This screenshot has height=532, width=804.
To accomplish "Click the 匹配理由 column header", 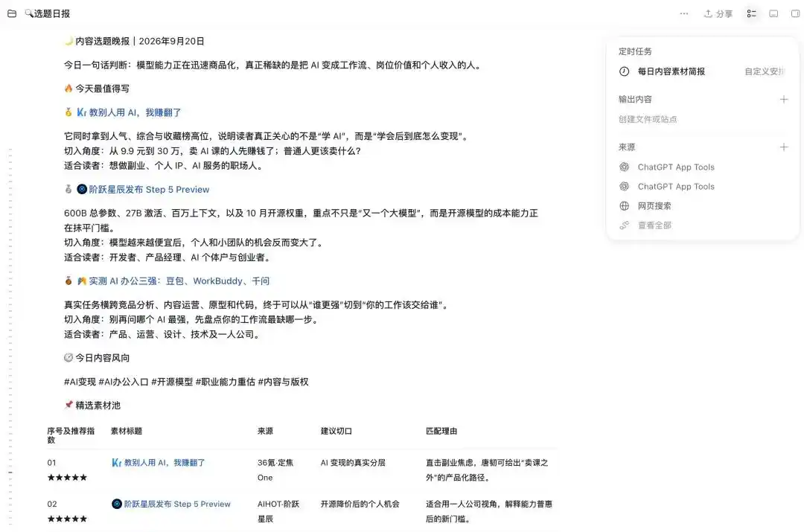I will tap(441, 431).
